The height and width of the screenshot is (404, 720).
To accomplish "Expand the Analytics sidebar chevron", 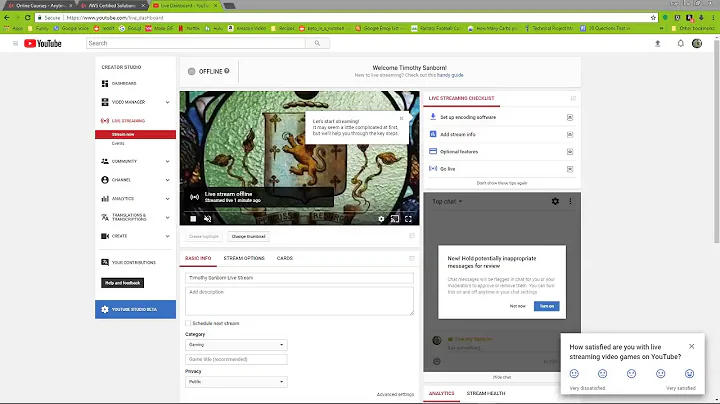I will click(168, 199).
